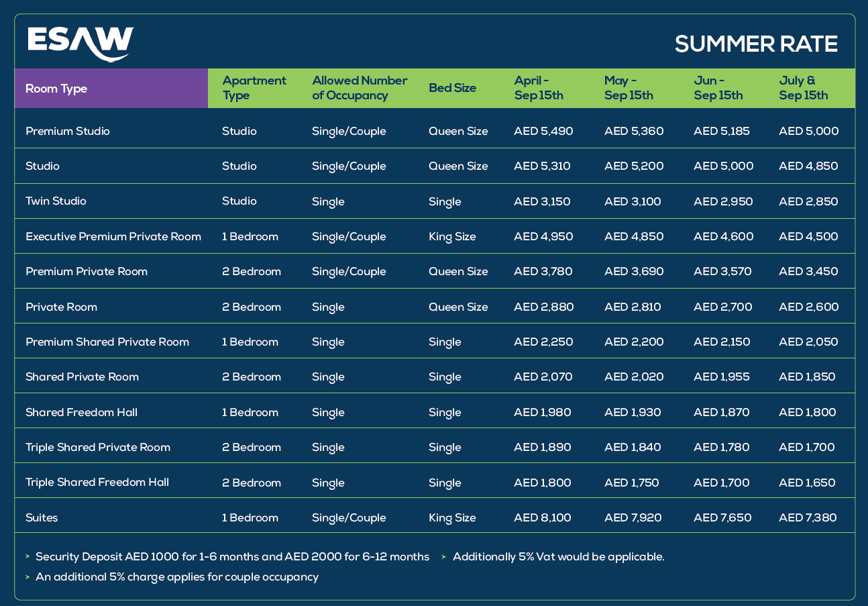The height and width of the screenshot is (606, 868).
Task: Click the AED 1,930 price cell
Action: 633,412
